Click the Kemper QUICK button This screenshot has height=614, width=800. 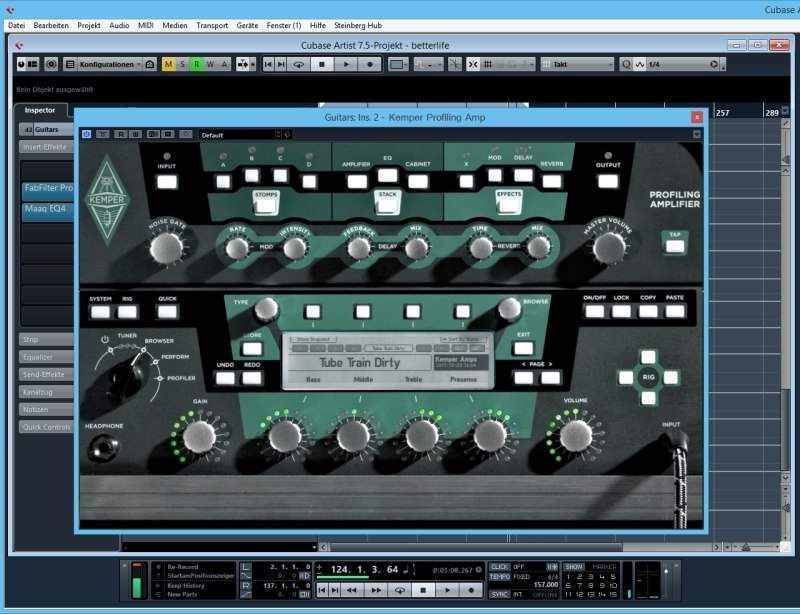coord(167,312)
